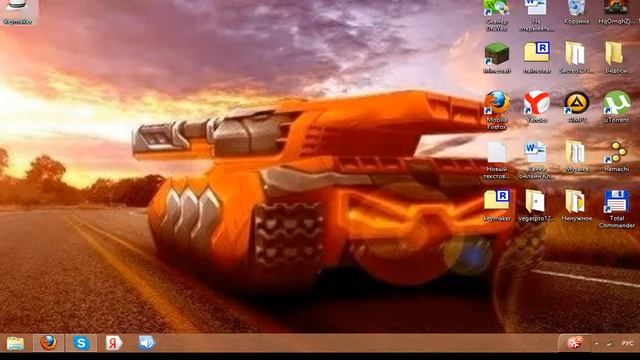Select the Word document next to Корзина

pos(536,16)
